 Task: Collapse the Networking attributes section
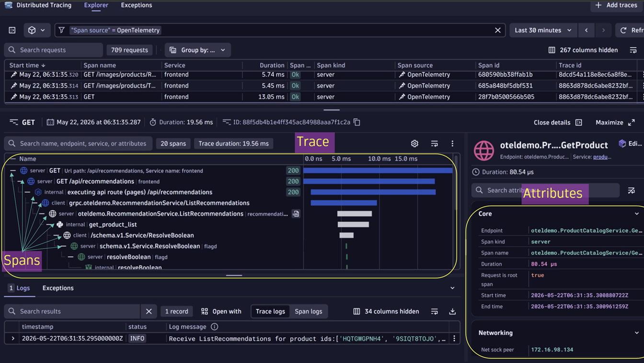coord(637,333)
